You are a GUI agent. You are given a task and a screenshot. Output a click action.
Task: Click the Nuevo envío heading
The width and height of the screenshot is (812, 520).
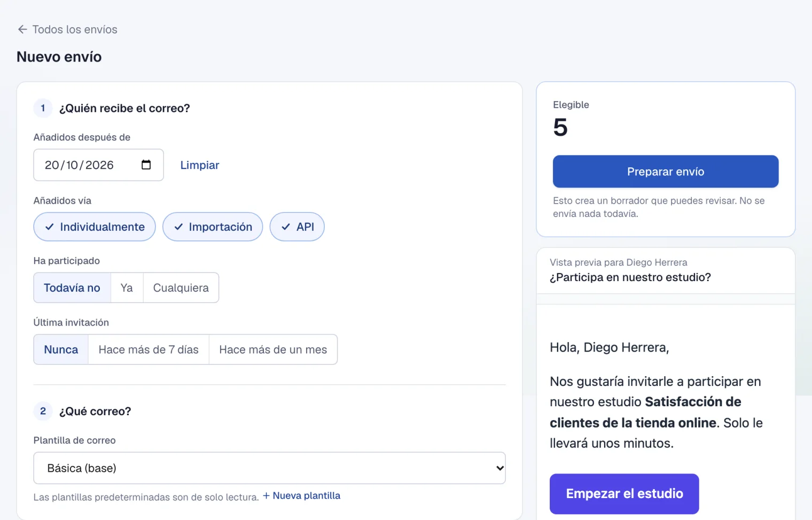pos(59,57)
